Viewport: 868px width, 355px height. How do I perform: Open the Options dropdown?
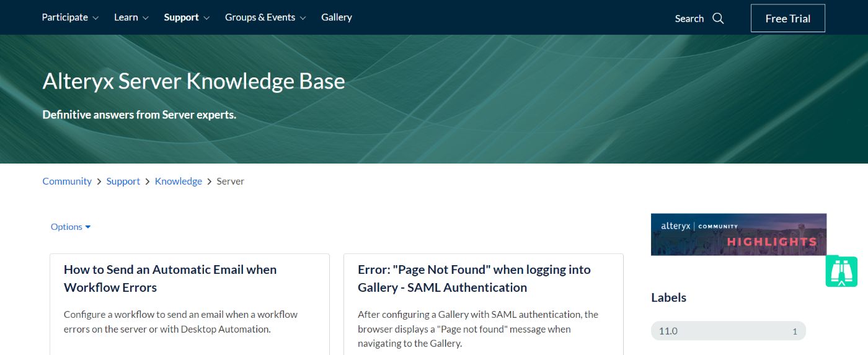coord(71,227)
